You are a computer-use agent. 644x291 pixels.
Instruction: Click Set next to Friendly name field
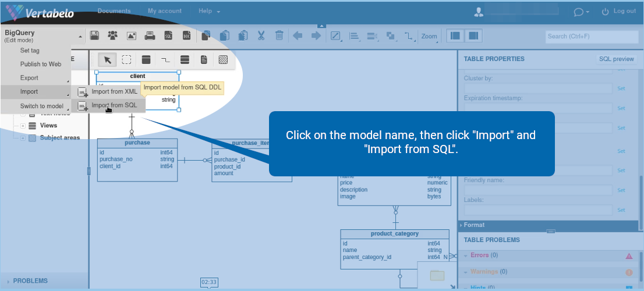click(621, 190)
